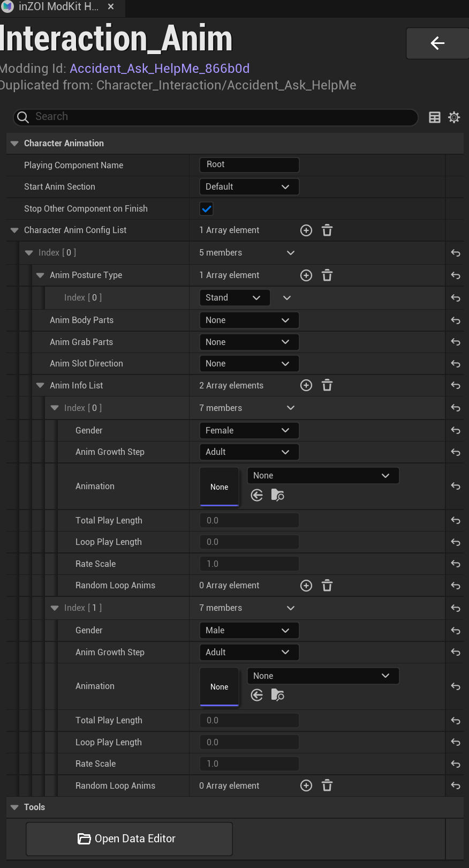Open the 5 members row options chevron
469x868 pixels.
pyautogui.click(x=291, y=253)
